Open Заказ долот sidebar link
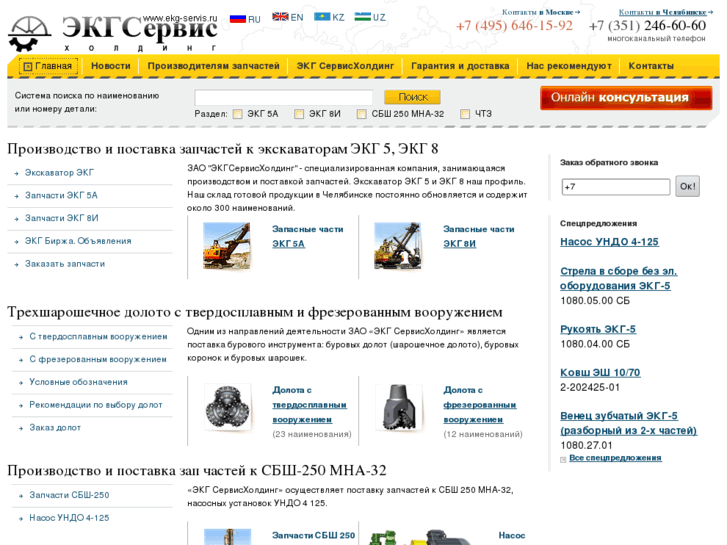727x545 pixels. click(55, 427)
